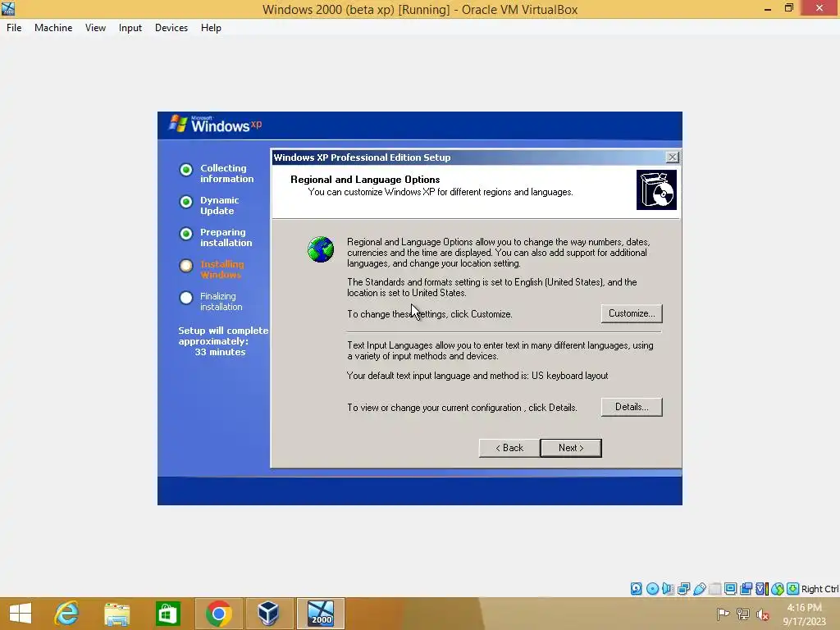Open File Explorer from the taskbar
The height and width of the screenshot is (630, 840).
point(116,614)
